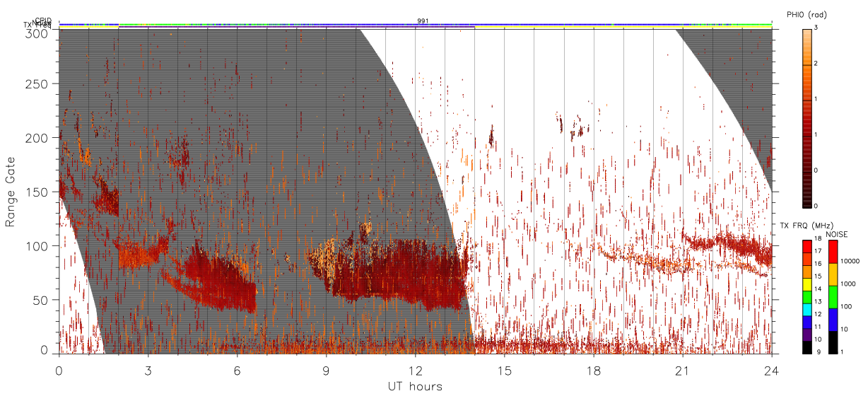Click the '17' label in TX FRQ legend
Viewport: 868px width, 401px height.
point(819,251)
